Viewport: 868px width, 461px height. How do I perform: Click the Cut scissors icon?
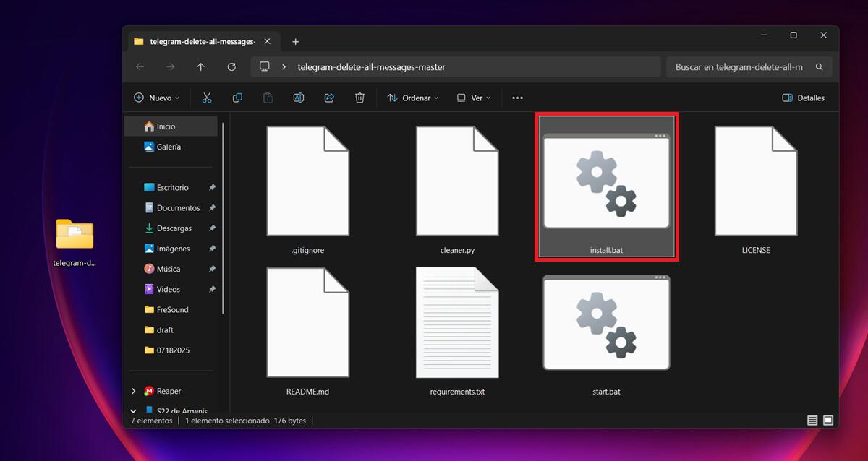point(207,98)
